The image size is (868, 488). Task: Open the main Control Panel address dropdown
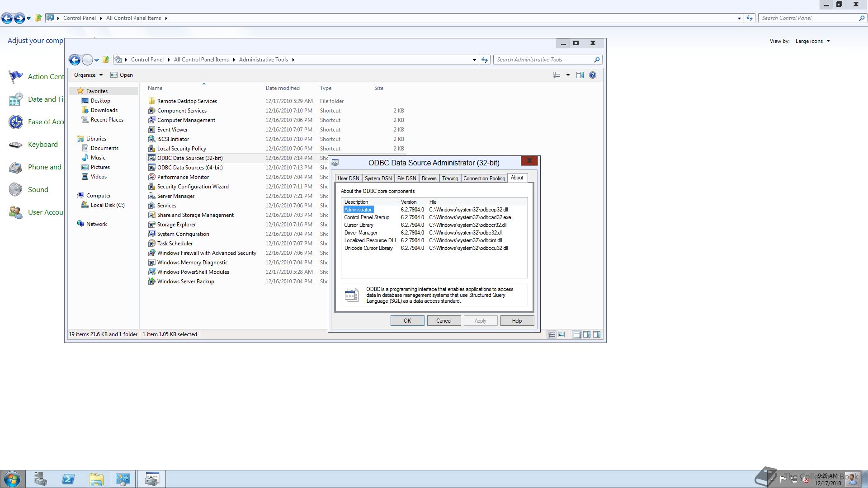pos(739,19)
